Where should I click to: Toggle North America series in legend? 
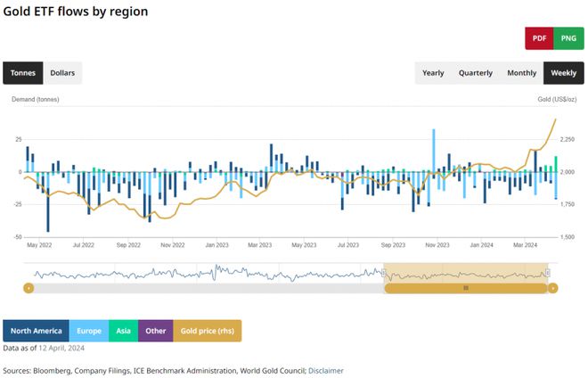37,331
